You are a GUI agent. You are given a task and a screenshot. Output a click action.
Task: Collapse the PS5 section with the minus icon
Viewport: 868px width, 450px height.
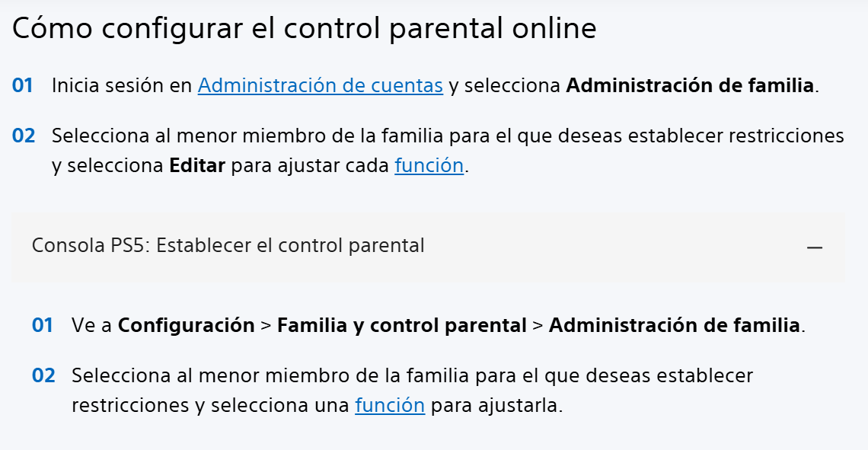click(815, 247)
